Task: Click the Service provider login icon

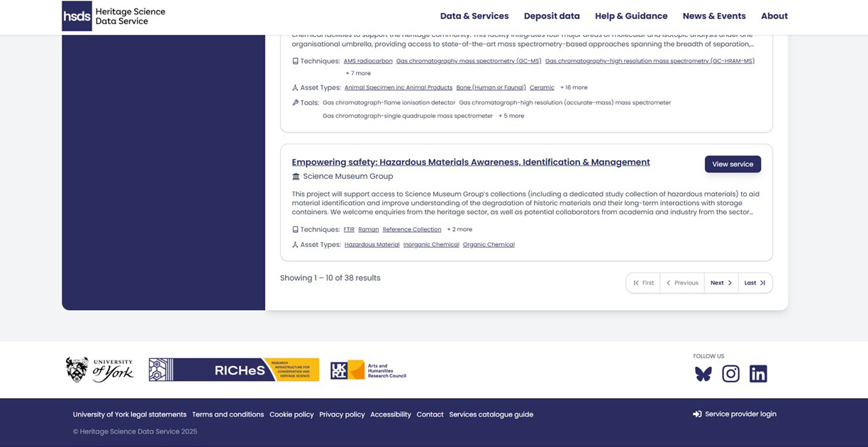Action: click(x=698, y=414)
